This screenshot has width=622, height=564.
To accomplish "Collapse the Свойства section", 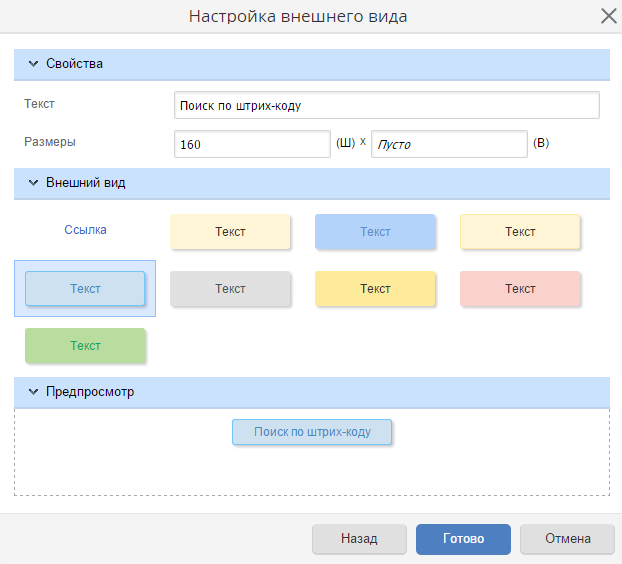I will [x=33, y=64].
